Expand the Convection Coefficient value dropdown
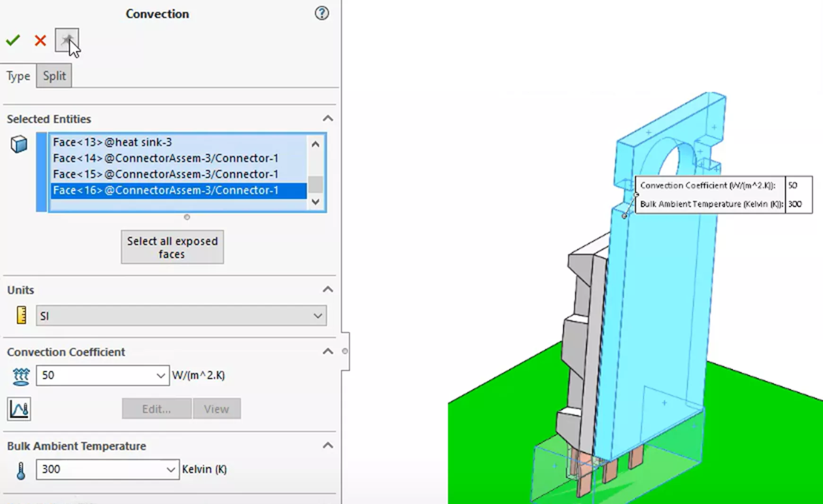 [x=161, y=375]
